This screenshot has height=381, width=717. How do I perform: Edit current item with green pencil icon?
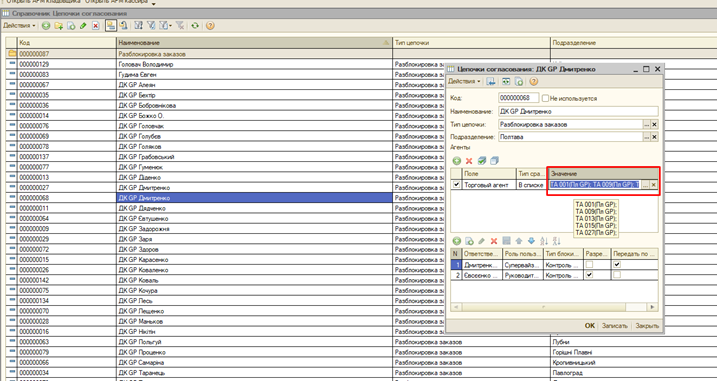coord(83,26)
